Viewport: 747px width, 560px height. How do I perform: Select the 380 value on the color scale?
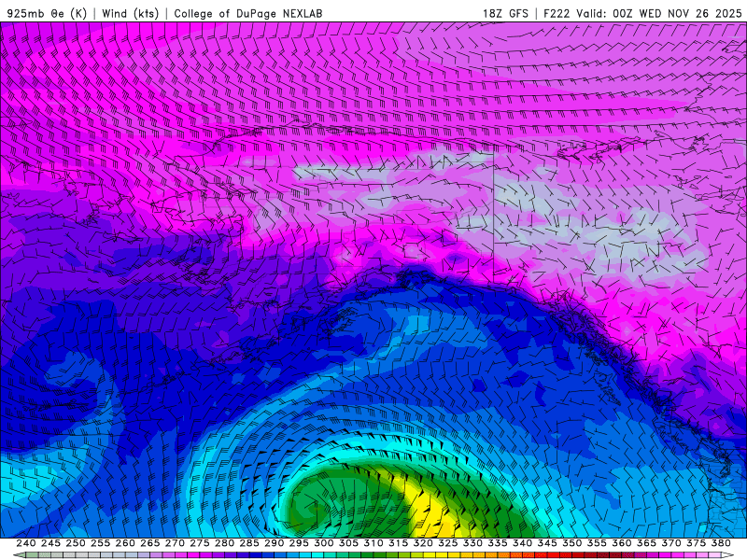coord(721,543)
